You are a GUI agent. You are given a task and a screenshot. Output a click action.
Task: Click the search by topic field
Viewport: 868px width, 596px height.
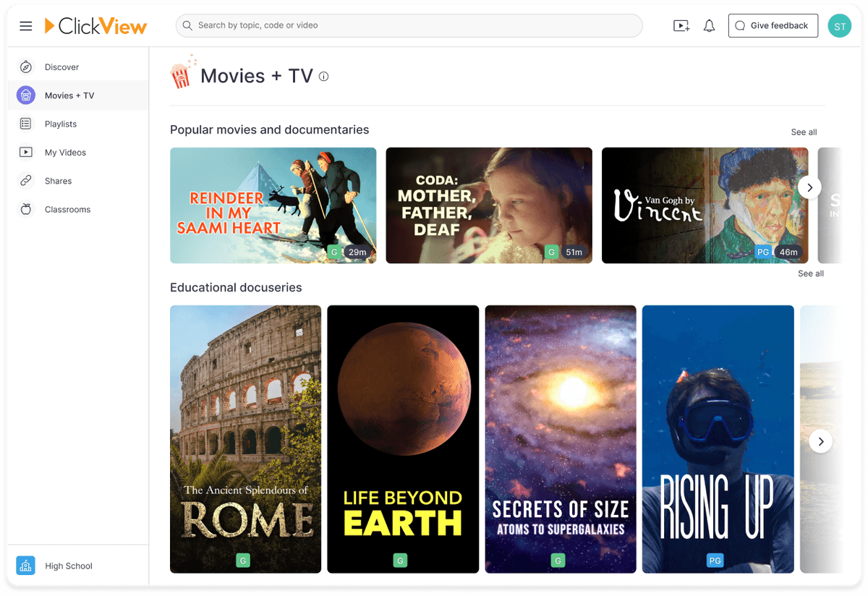tap(409, 25)
